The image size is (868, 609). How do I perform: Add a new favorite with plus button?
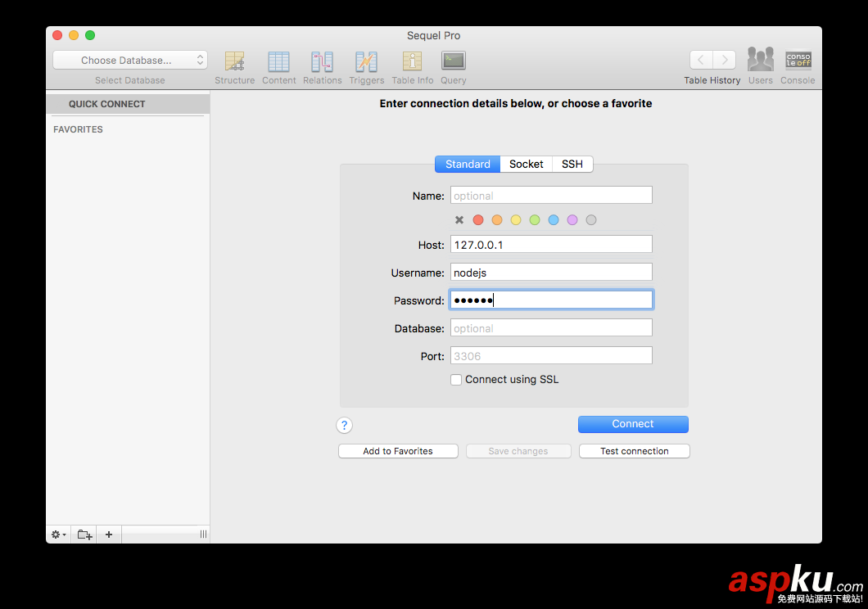[x=109, y=535]
